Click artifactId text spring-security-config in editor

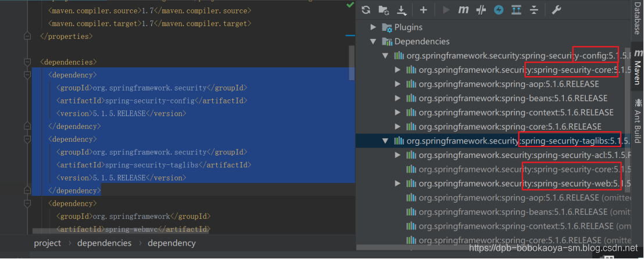150,101
